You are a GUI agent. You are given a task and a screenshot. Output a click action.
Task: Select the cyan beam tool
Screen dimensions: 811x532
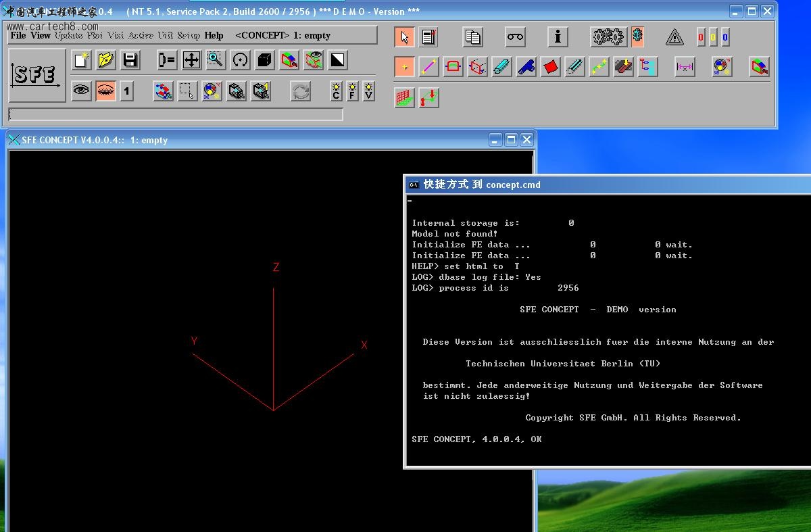[x=501, y=66]
